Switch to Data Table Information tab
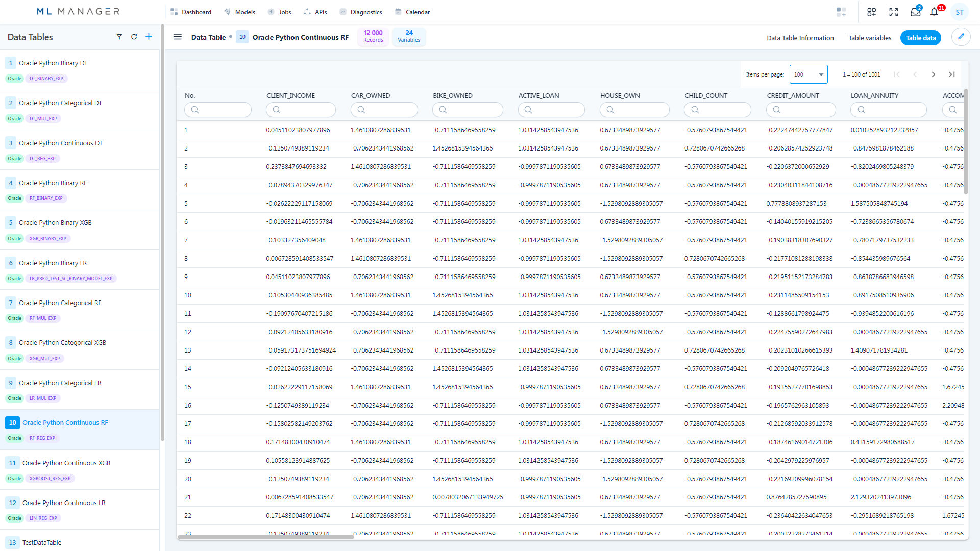 pyautogui.click(x=800, y=38)
